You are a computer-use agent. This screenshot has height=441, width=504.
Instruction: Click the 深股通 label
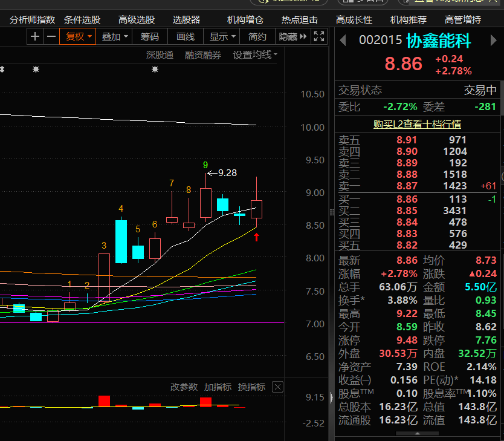160,55
